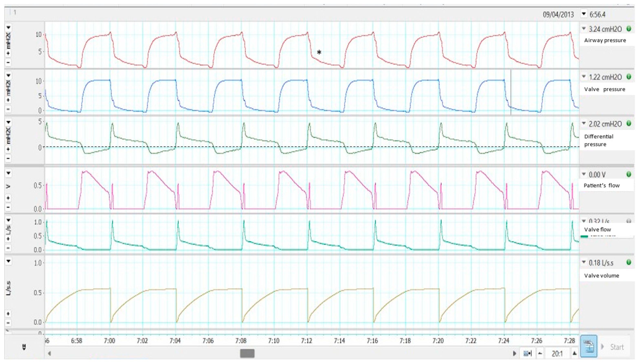Open Patient's flow 0.00 V channel menu
The image size is (639, 364).
[584, 174]
